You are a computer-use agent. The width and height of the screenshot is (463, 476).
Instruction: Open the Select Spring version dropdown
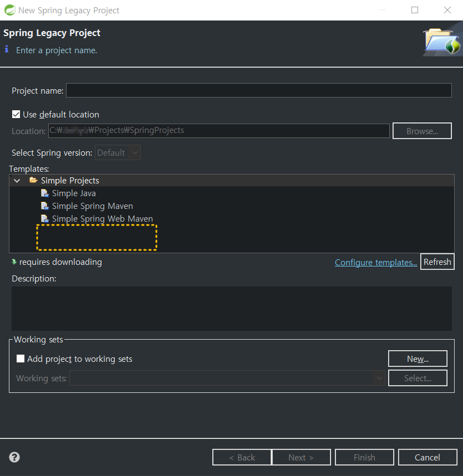pyautogui.click(x=118, y=152)
